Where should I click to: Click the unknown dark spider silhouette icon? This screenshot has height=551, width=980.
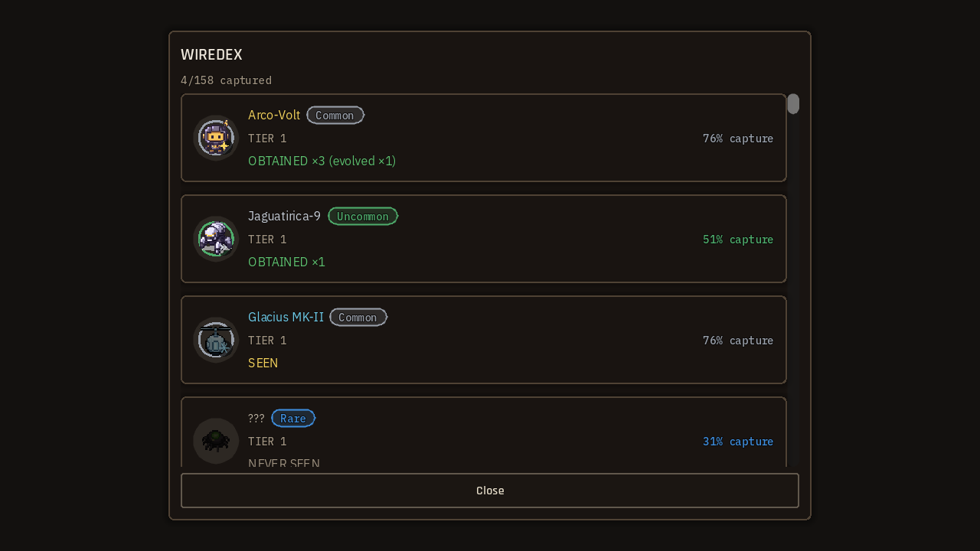pyautogui.click(x=216, y=441)
